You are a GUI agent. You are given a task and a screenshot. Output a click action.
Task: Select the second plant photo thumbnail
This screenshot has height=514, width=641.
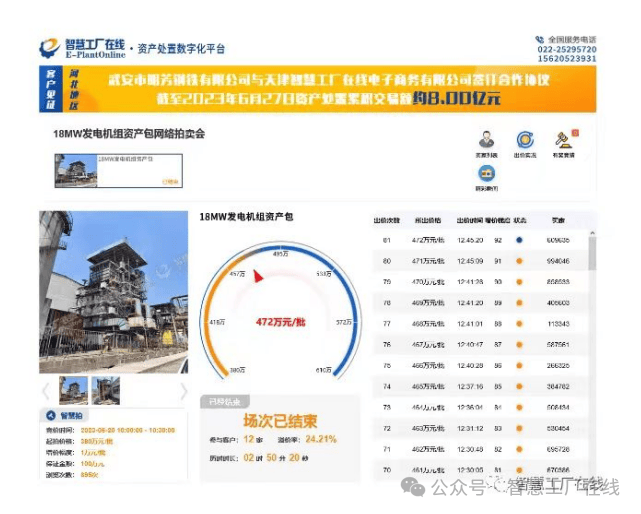coord(106,391)
